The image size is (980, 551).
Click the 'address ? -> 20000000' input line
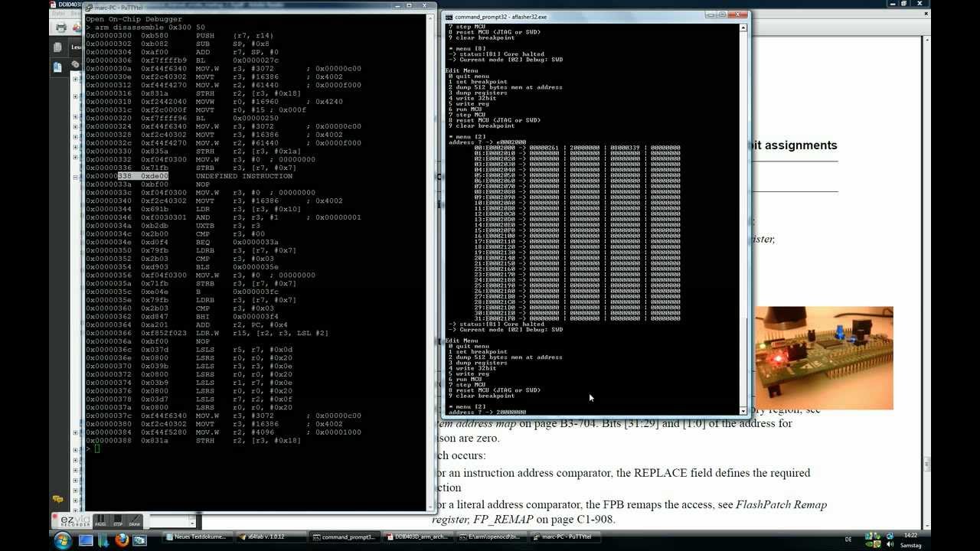pos(487,412)
